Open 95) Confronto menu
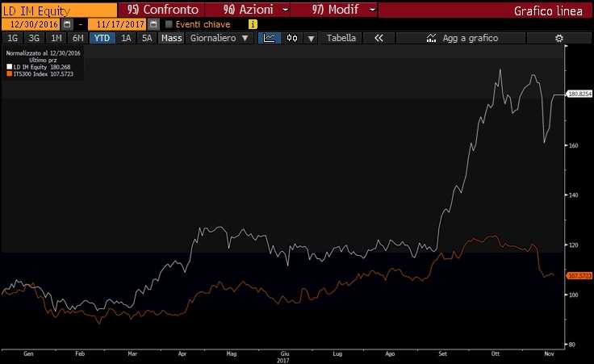 [x=162, y=10]
